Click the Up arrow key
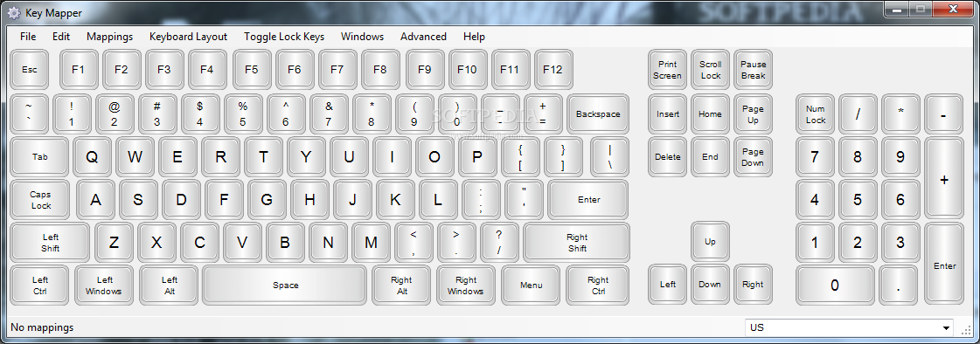980x344 pixels. [710, 241]
